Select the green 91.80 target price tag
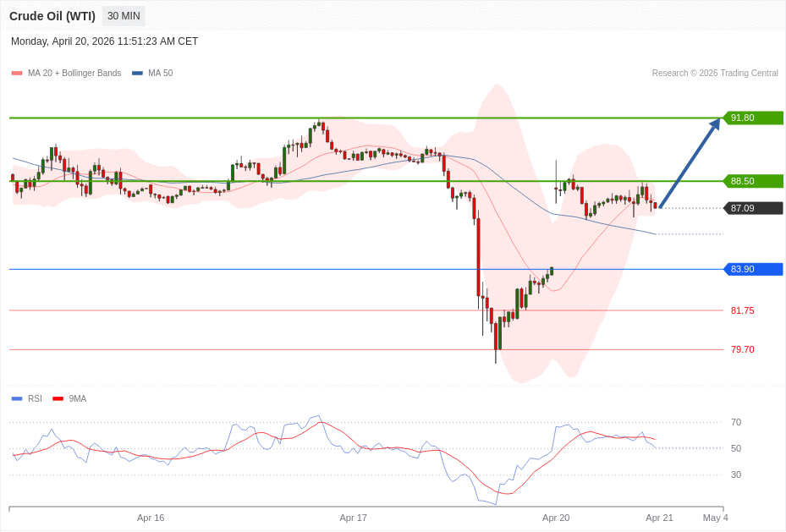786x532 pixels. [753, 118]
